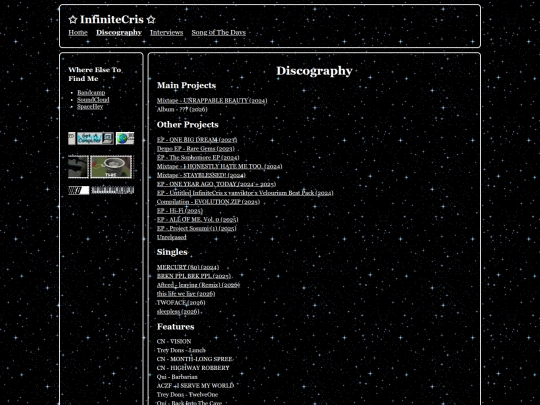
Task: Open Compilation EVOLUTION.ZIP (2025)
Action: tap(208, 202)
